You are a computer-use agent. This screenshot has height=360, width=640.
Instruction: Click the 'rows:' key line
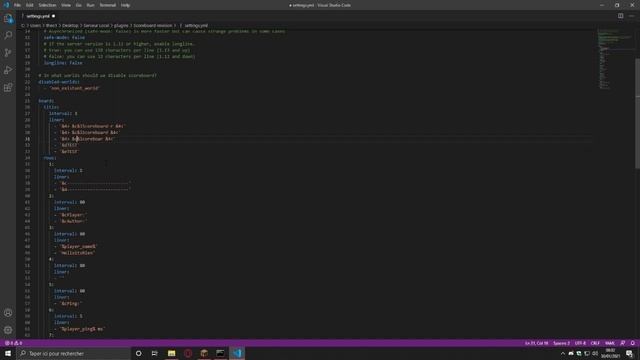[50, 158]
